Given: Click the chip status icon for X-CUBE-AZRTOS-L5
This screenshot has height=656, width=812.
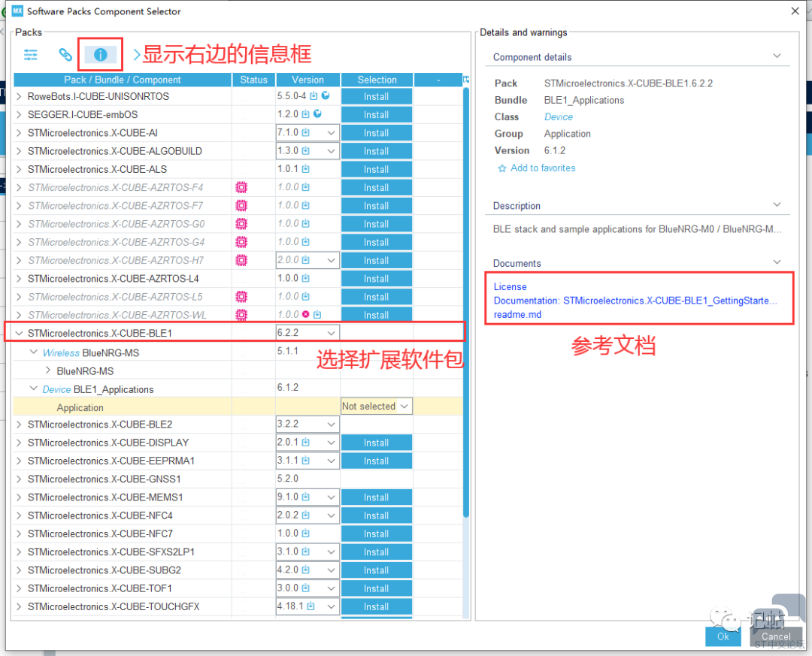Looking at the screenshot, I should click(241, 297).
